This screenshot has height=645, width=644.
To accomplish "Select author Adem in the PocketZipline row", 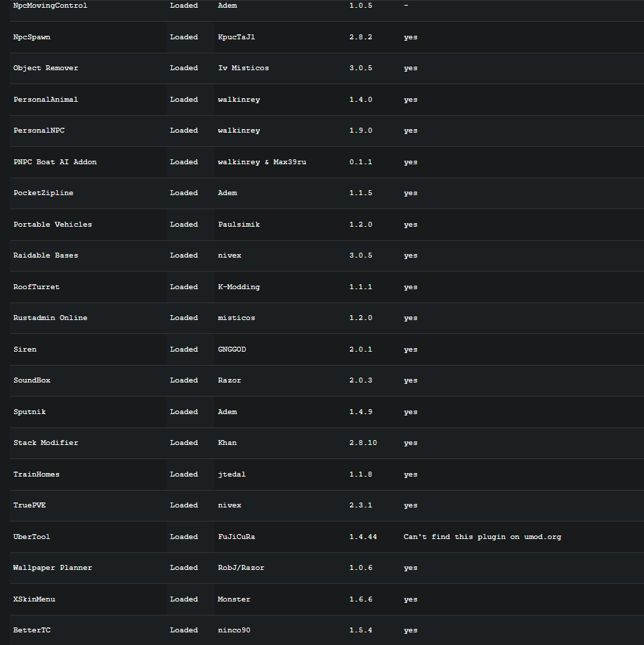I will (x=228, y=193).
